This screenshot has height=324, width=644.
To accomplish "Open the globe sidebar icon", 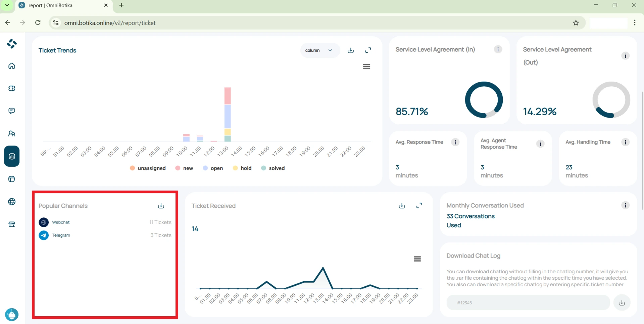I will click(12, 202).
